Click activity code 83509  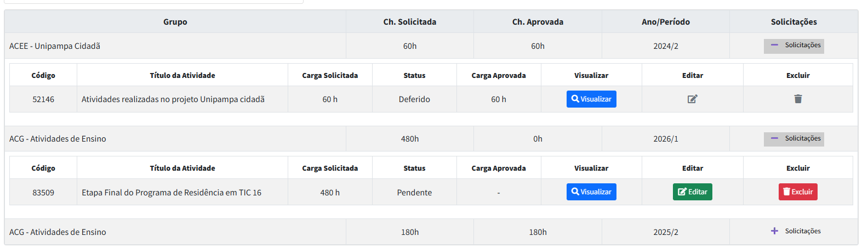(43, 193)
